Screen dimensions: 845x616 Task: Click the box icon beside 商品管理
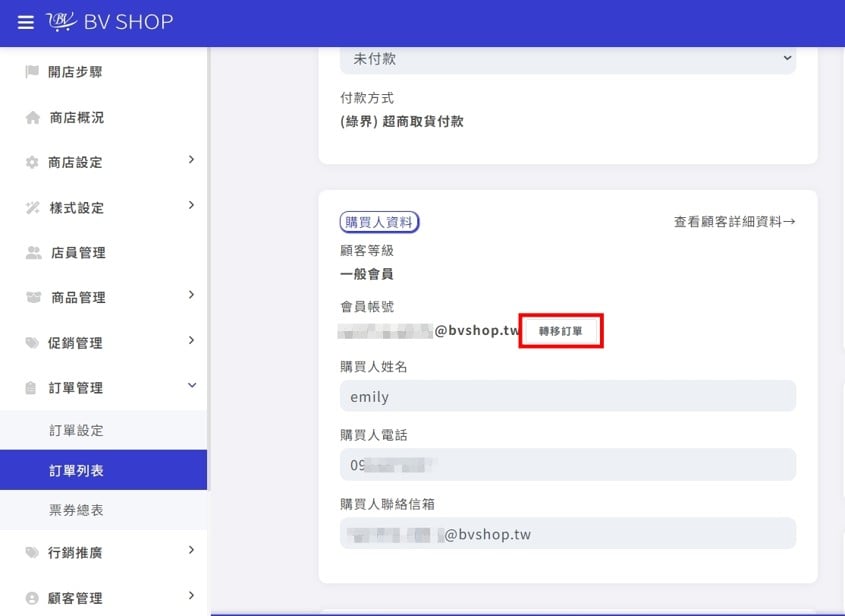point(33,297)
